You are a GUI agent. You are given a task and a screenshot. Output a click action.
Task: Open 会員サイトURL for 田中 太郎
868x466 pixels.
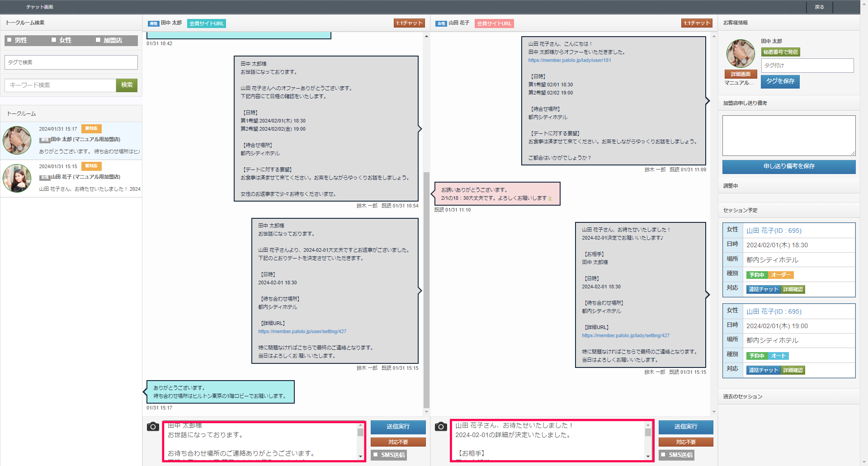206,24
